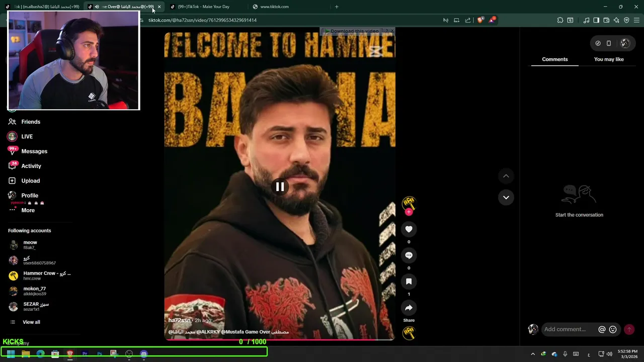This screenshot has width=644, height=362.
Task: Switch to first m.albasha2 browser tab
Action: (42, 7)
